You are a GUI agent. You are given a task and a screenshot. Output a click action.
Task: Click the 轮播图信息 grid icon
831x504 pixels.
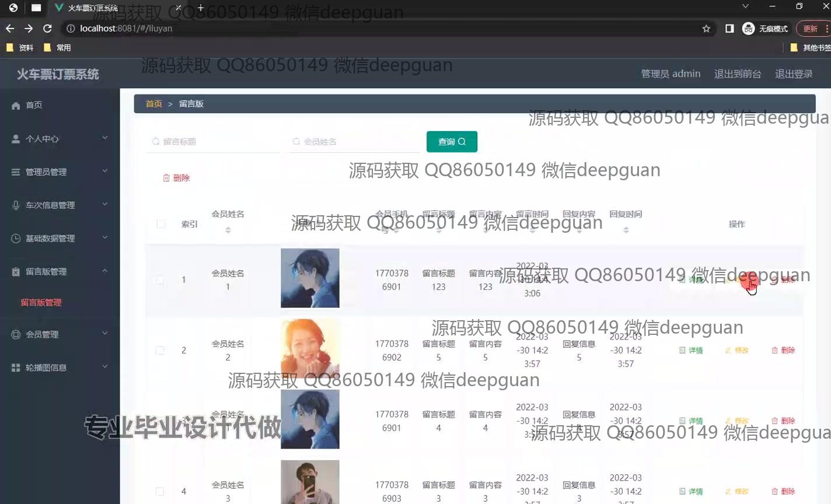(16, 367)
